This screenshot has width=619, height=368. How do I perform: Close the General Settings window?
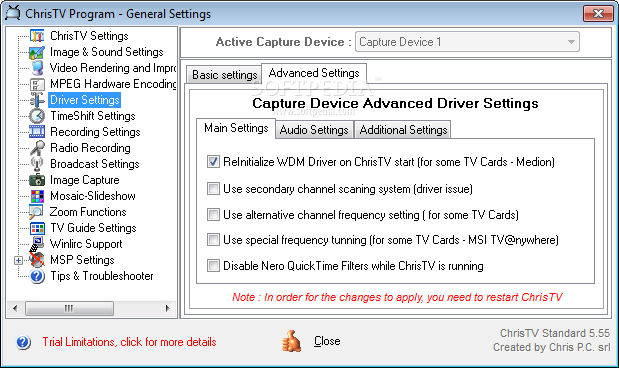[598, 13]
